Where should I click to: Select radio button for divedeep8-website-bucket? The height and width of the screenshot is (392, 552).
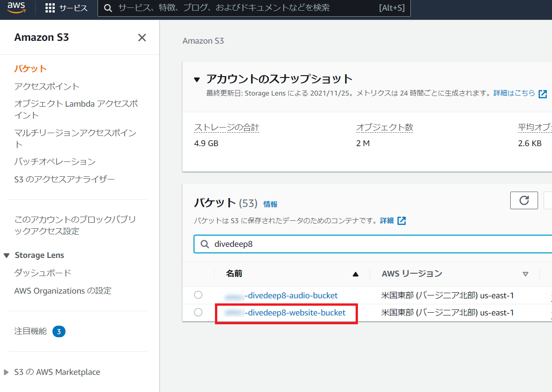coord(198,312)
